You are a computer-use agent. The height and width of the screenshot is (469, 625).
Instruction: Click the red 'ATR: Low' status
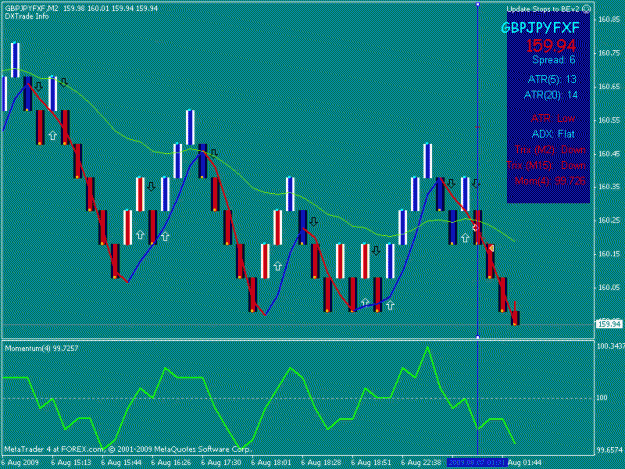pos(553,118)
